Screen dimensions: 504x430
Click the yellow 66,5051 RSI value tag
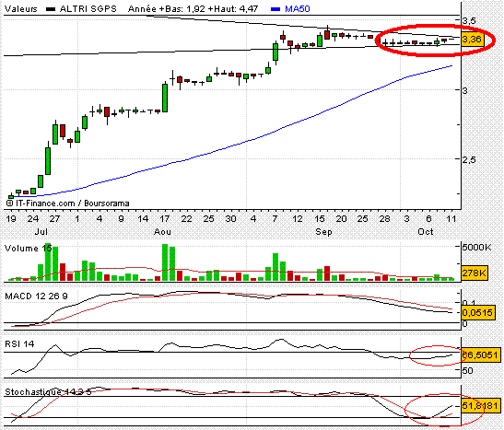480,355
